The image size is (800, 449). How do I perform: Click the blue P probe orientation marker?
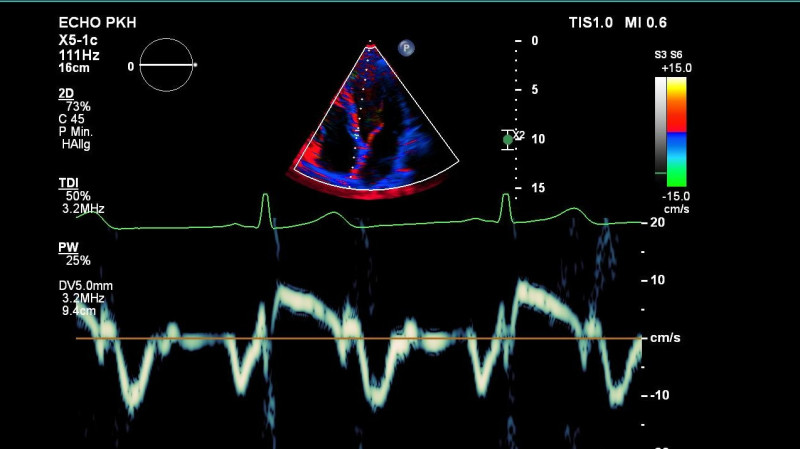(406, 48)
